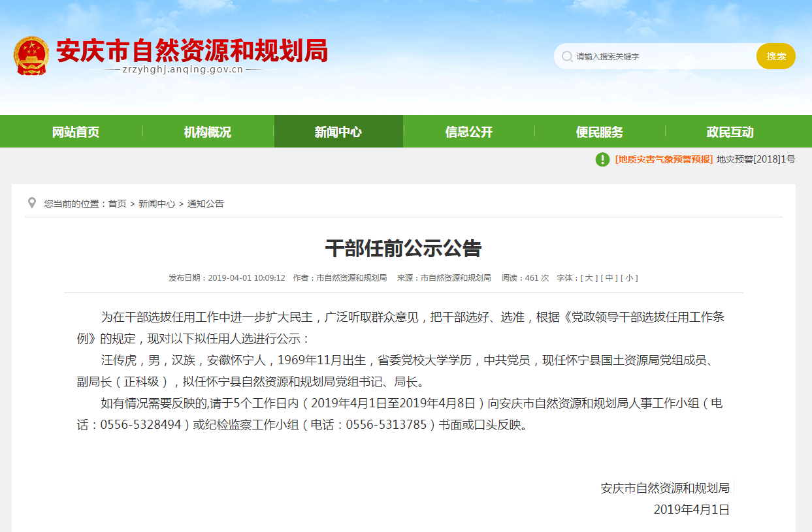
Task: Open the 新闻中心 menu
Action: tap(338, 132)
